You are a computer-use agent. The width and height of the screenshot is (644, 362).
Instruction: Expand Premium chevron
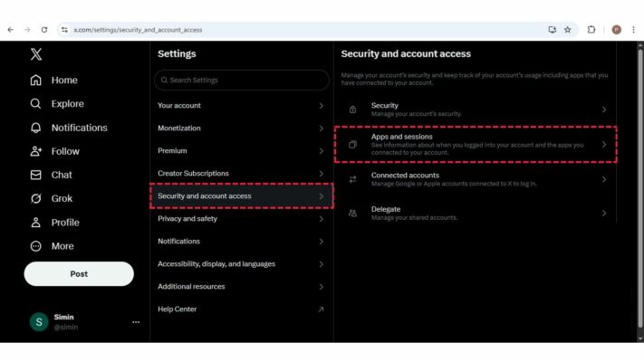point(322,151)
